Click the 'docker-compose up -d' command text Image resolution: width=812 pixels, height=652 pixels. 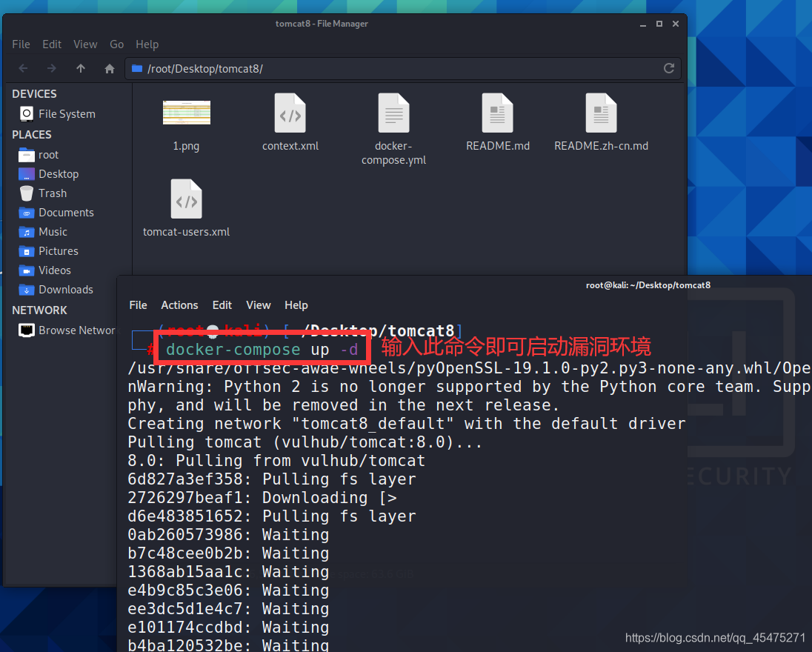[x=262, y=349]
